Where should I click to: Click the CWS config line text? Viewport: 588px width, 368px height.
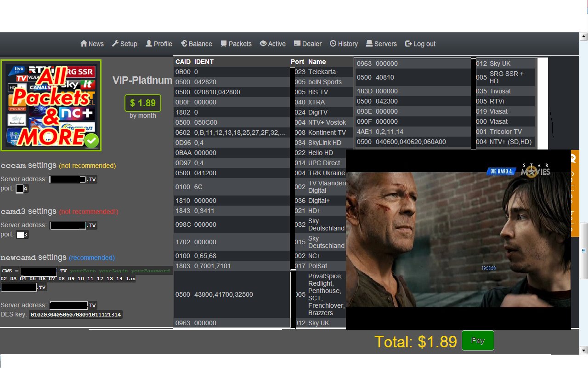click(86, 270)
